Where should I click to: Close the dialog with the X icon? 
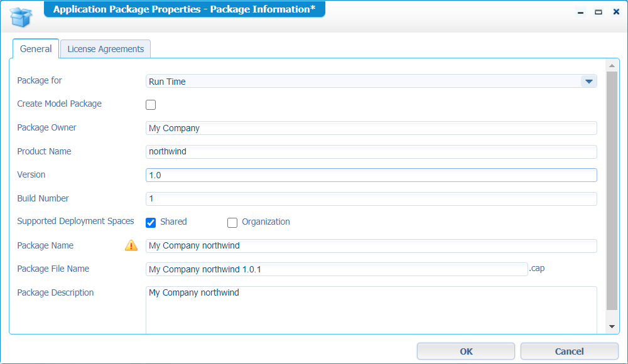616,12
